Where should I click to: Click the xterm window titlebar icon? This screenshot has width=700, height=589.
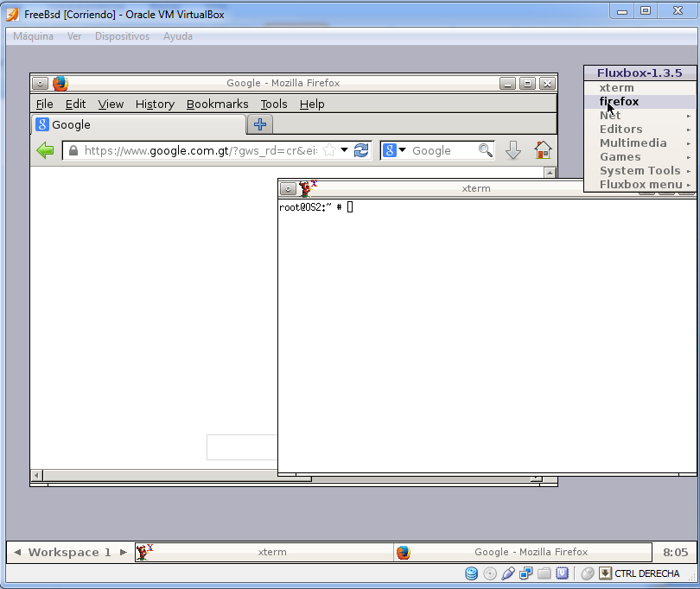pyautogui.click(x=308, y=188)
